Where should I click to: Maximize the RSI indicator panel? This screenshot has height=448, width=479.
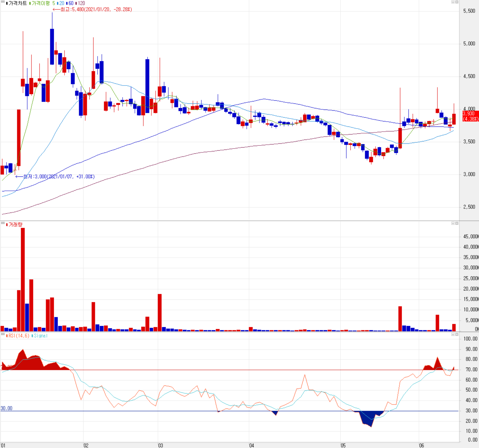[453, 335]
